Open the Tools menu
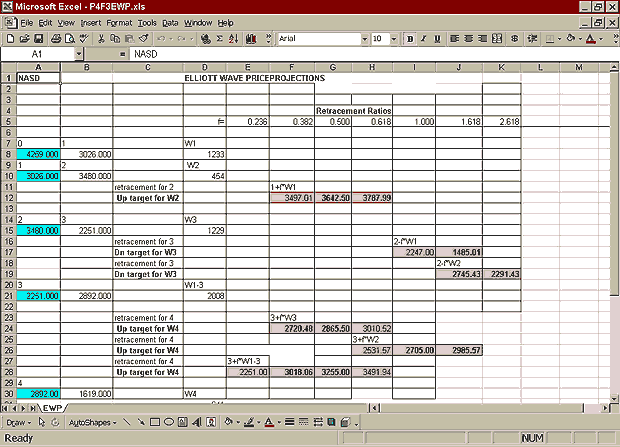 click(x=147, y=23)
